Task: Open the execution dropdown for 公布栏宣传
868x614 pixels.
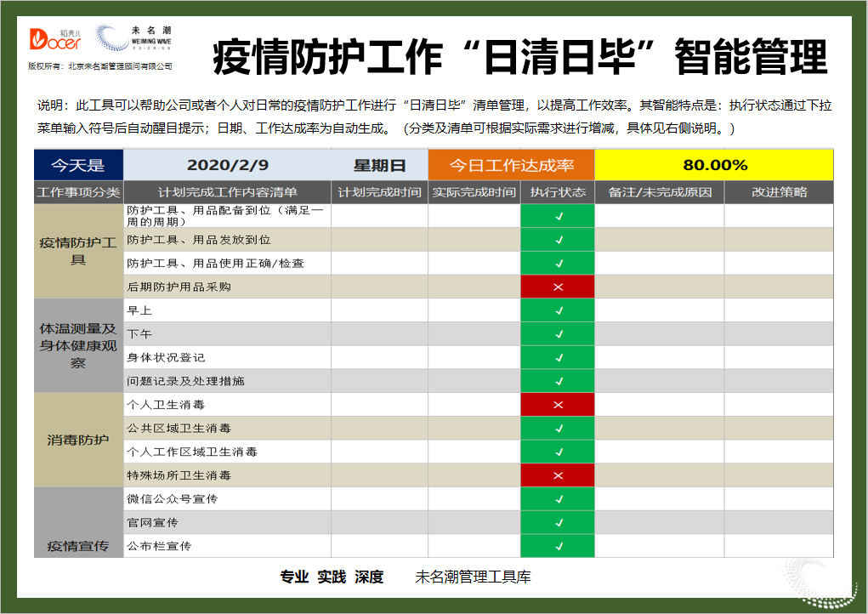Action: coord(558,547)
